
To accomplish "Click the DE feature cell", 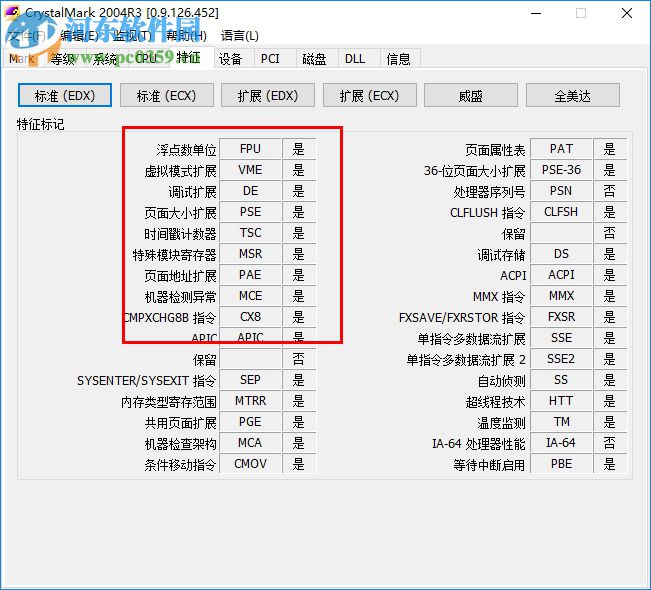I will [250, 191].
